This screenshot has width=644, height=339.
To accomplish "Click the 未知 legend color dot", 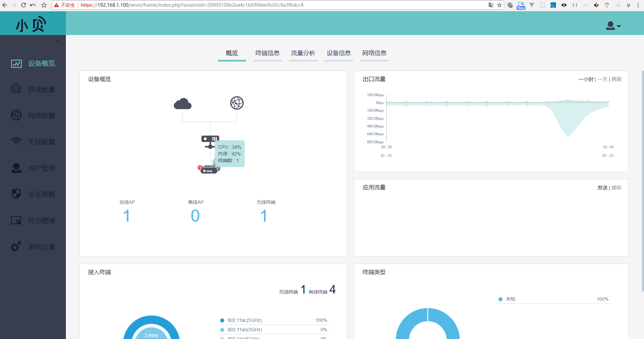I will [x=500, y=299].
